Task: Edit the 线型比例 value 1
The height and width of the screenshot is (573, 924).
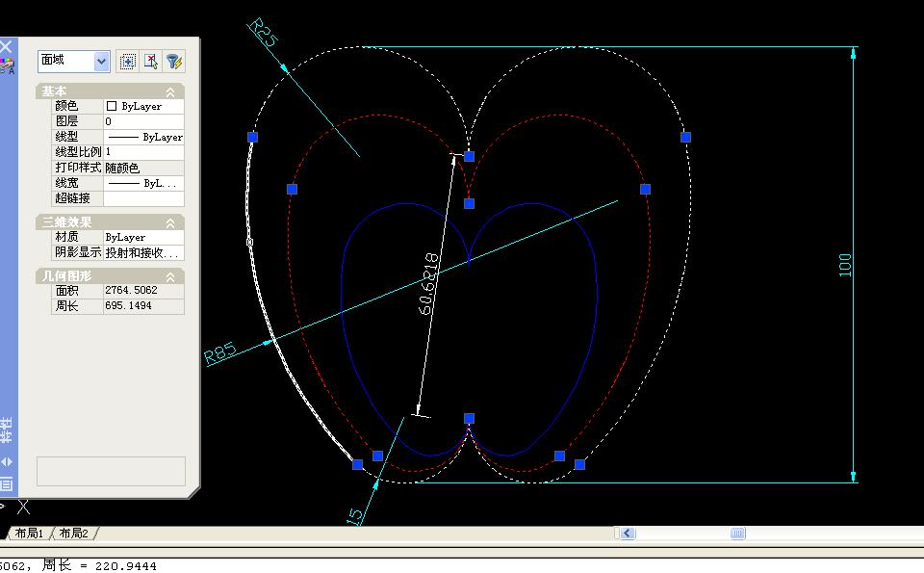Action: [x=143, y=152]
